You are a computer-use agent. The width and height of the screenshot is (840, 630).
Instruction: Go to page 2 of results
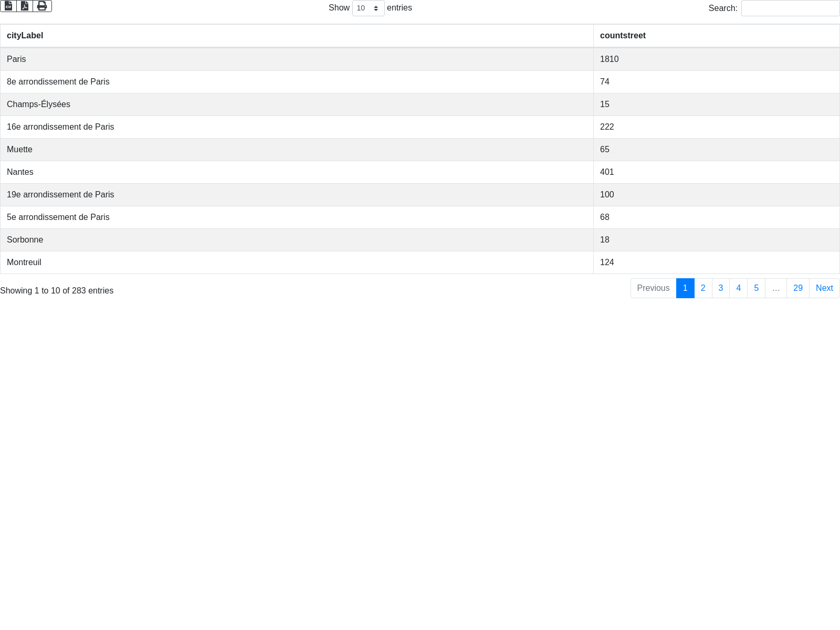703,288
